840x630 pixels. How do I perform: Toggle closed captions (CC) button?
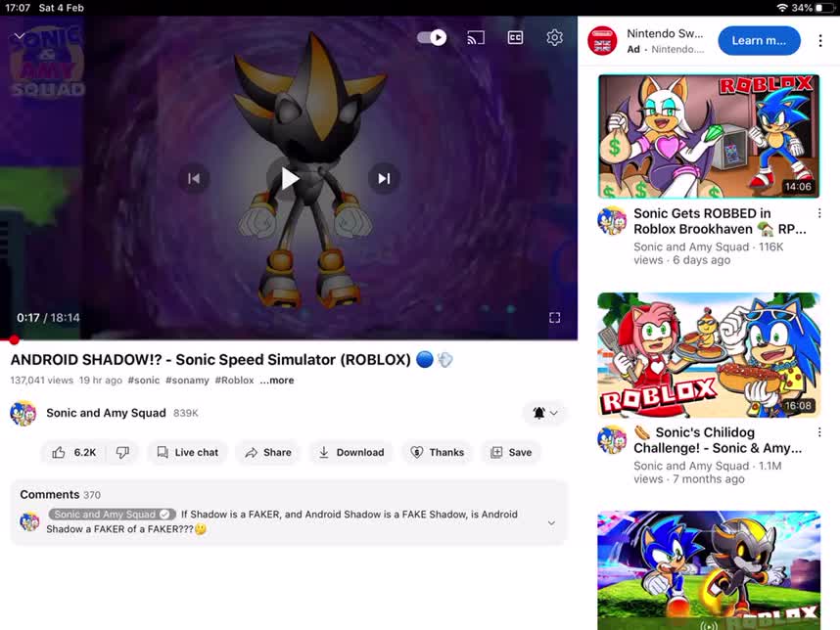click(x=515, y=37)
